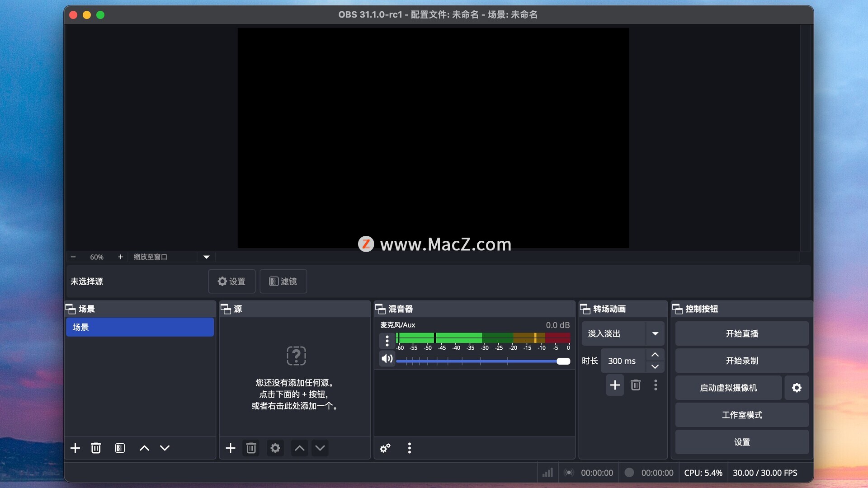Open scene filters icon in Scenes panel
868x488 pixels.
(120, 448)
